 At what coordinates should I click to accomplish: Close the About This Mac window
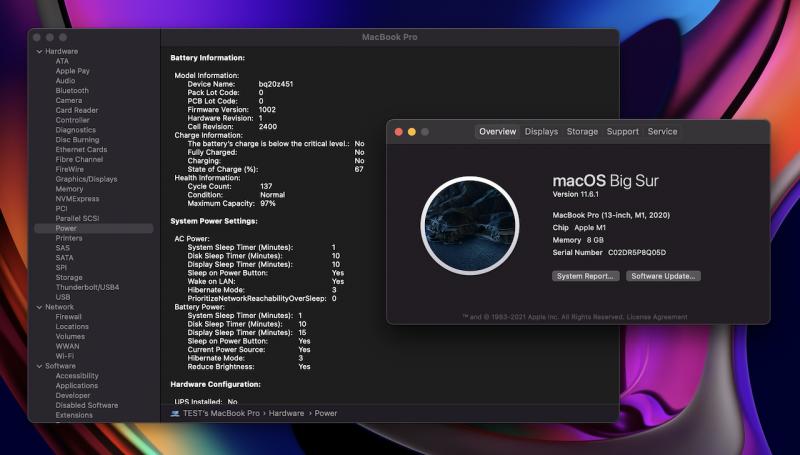tap(398, 132)
